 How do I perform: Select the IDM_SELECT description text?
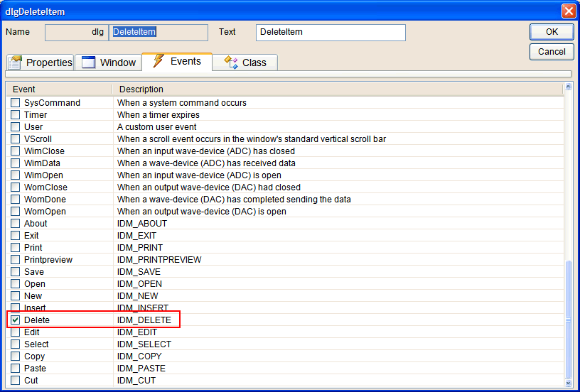pos(144,344)
